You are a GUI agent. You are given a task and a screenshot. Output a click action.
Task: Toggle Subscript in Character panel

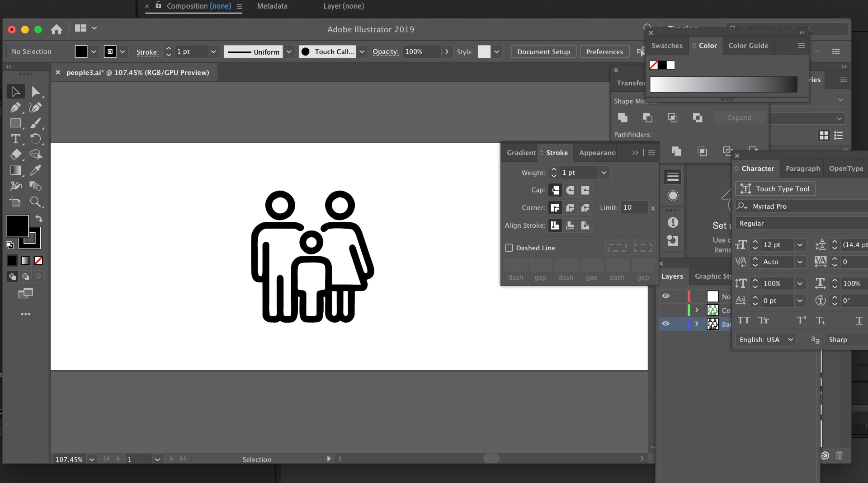click(x=821, y=320)
